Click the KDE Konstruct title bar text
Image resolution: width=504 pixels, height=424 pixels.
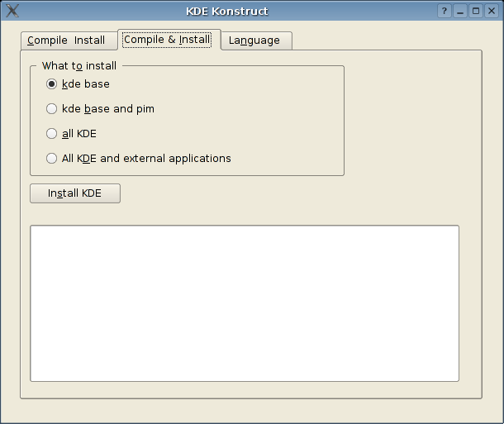click(227, 12)
